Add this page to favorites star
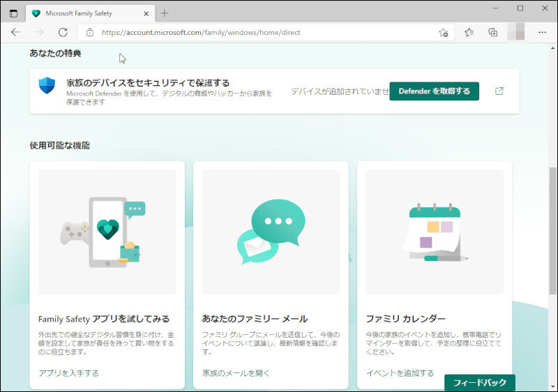 coord(444,33)
